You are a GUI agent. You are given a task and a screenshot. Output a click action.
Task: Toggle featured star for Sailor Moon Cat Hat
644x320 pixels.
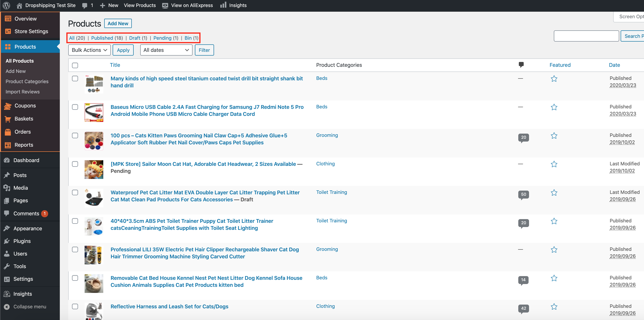pos(554,164)
